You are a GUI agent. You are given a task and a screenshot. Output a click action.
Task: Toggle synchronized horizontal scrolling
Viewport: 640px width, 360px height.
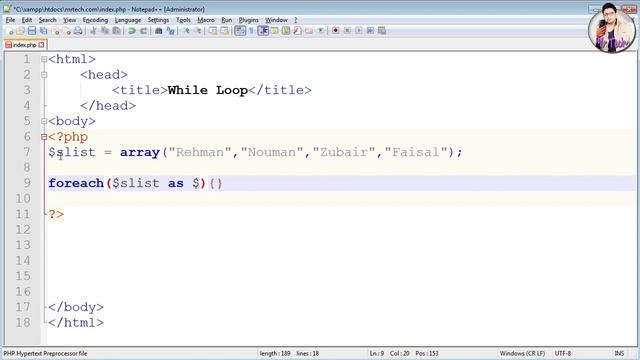(x=224, y=31)
